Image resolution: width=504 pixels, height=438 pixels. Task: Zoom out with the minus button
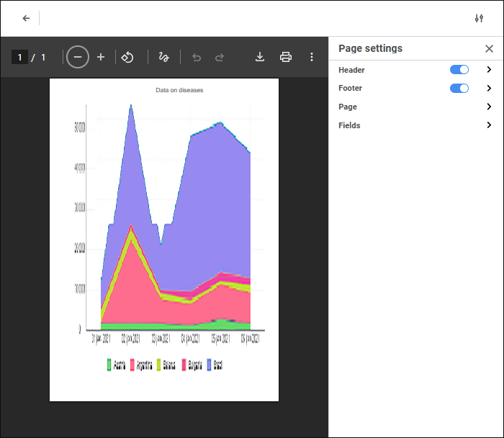coord(78,57)
